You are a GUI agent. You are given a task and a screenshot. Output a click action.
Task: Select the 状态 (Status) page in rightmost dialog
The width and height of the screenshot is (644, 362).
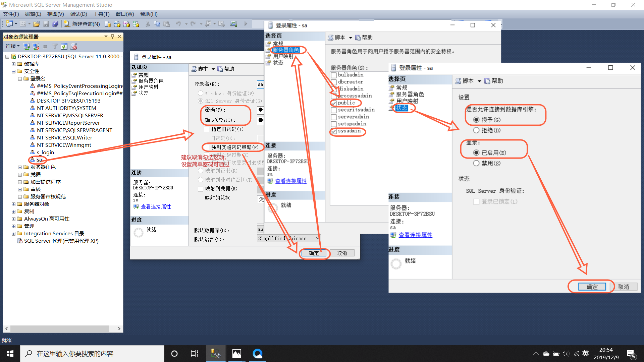click(x=401, y=108)
